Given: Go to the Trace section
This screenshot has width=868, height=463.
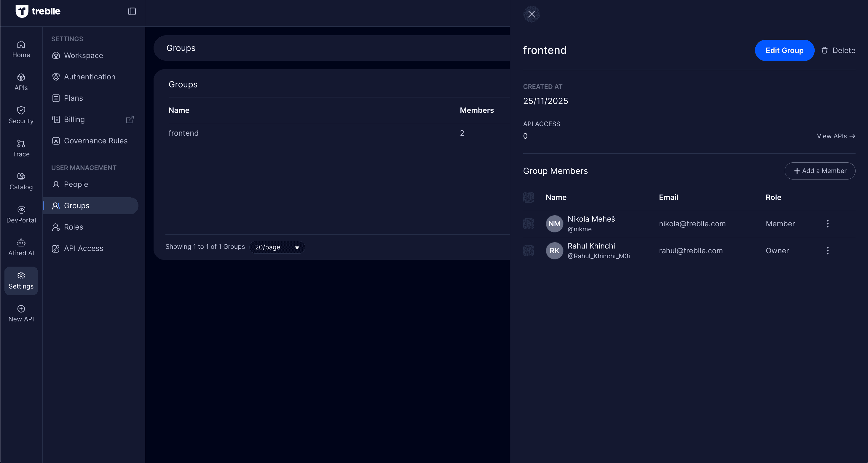Looking at the screenshot, I should pyautogui.click(x=21, y=148).
